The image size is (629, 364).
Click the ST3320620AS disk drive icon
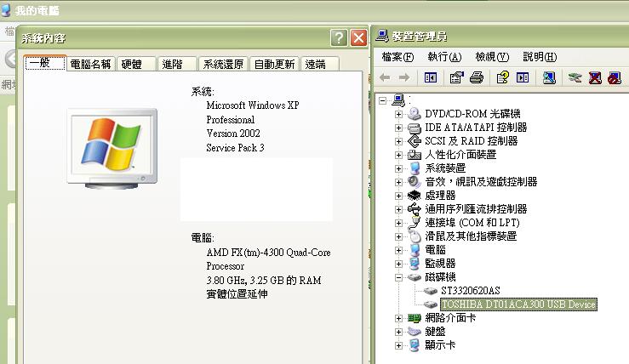(431, 291)
